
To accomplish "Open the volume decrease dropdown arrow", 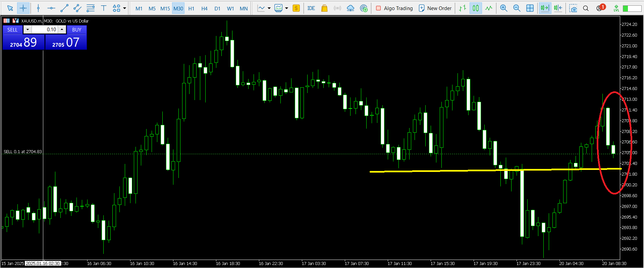I will tap(28, 30).
